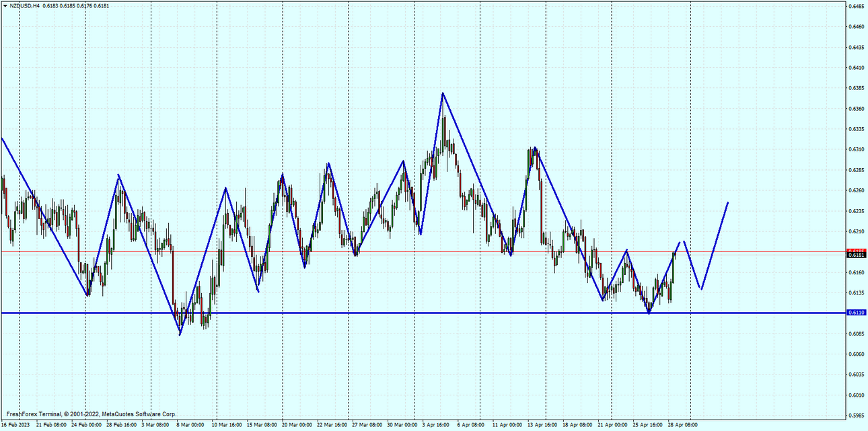
Task: Click the 0.6485 price scale label
Action: [x=856, y=7]
